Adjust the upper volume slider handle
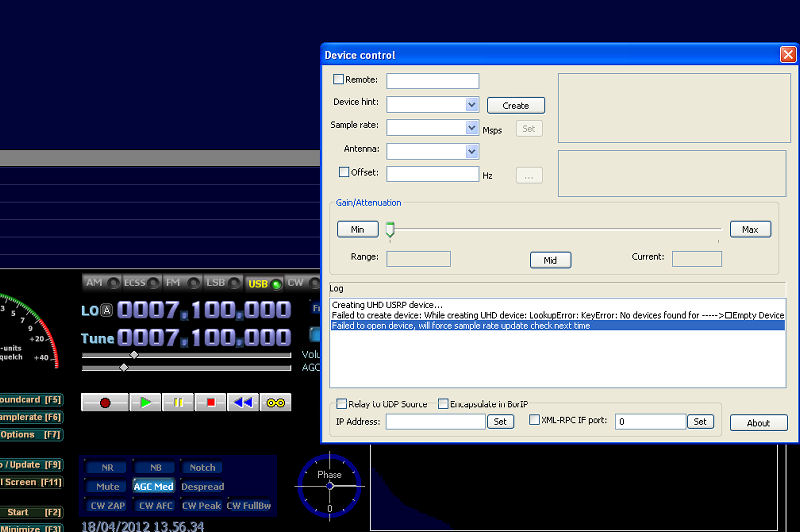The width and height of the screenshot is (800, 532). tap(134, 354)
